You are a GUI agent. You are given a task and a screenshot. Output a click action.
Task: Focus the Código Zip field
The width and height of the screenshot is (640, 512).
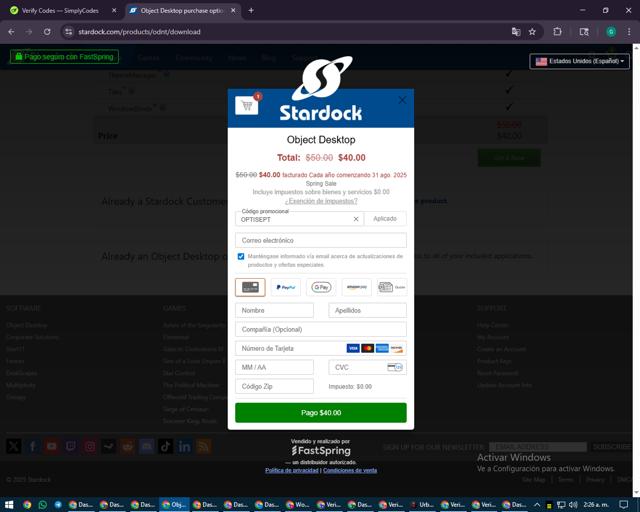click(x=274, y=386)
